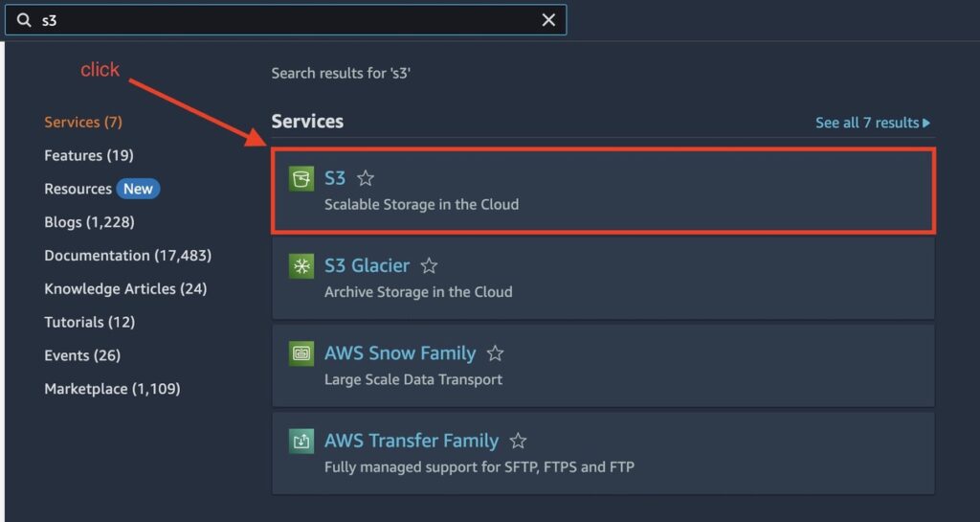This screenshot has height=522, width=980.
Task: Open the AWS Transfer Family link
Action: [412, 441]
